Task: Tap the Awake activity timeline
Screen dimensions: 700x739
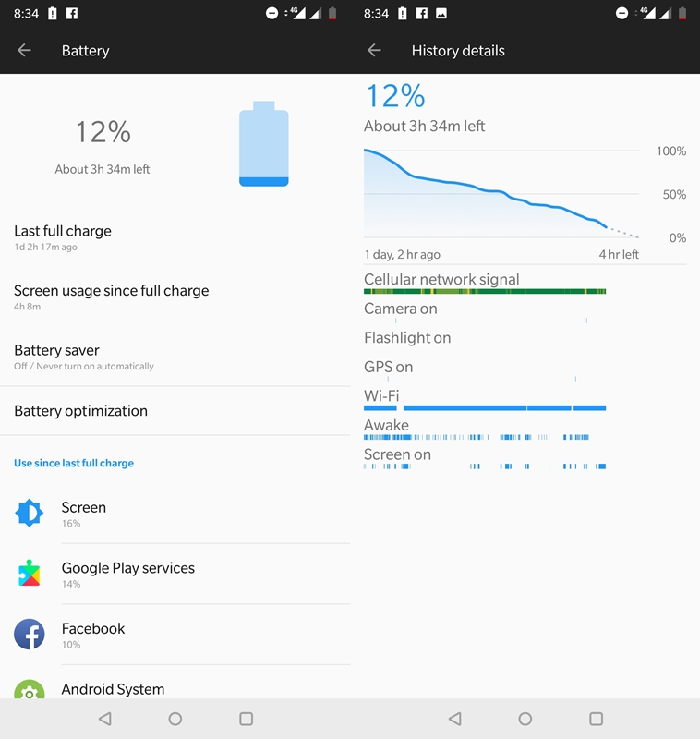Action: click(477, 437)
